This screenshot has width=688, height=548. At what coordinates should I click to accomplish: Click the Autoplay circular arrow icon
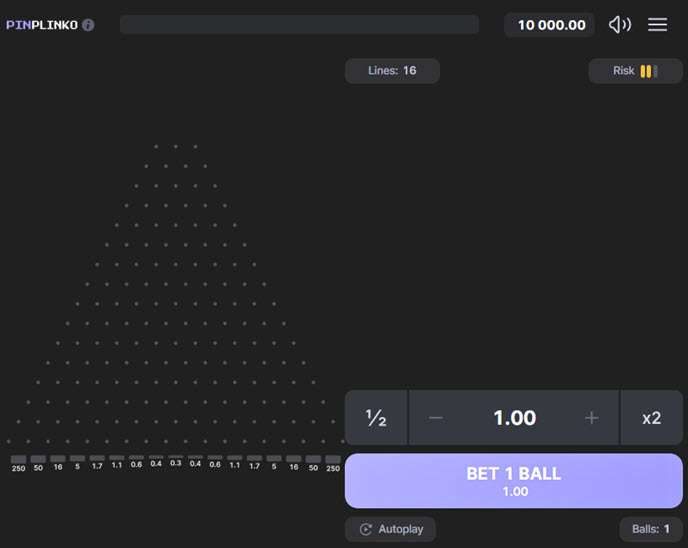[x=366, y=529]
